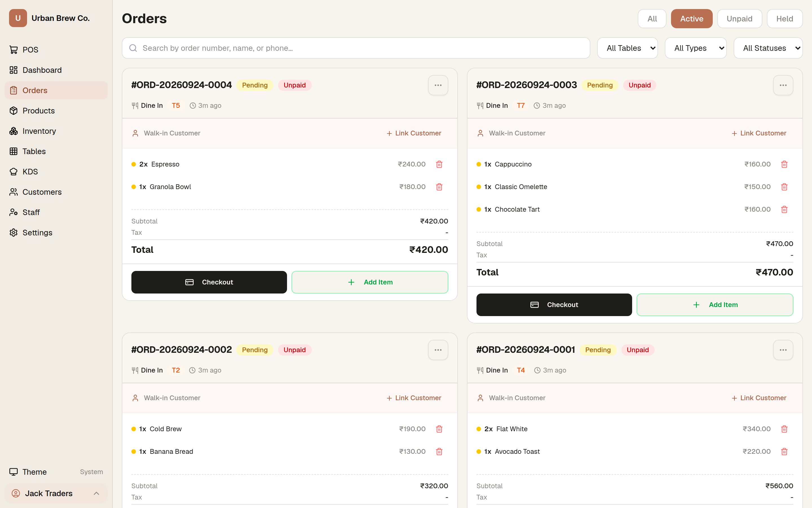Click the Customers people icon in sidebar
812x508 pixels.
(14, 192)
